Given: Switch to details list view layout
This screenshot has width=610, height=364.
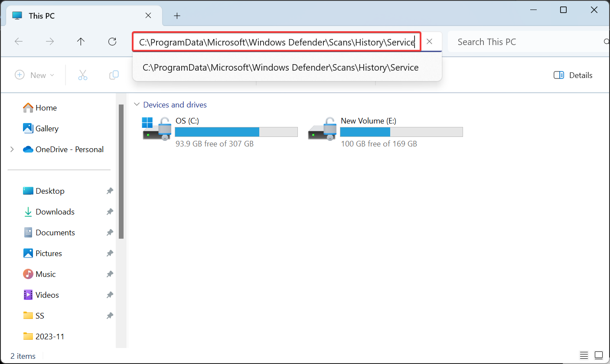Looking at the screenshot, I should (584, 356).
